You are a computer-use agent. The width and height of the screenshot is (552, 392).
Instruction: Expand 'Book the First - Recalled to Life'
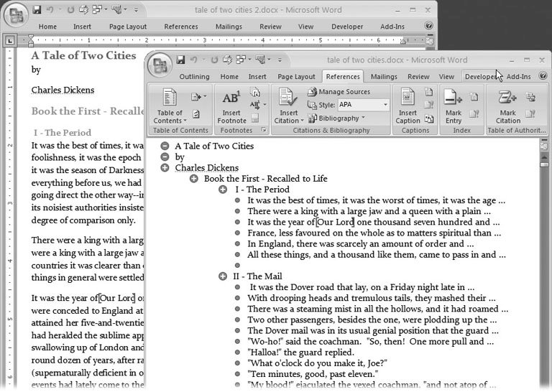pos(193,179)
